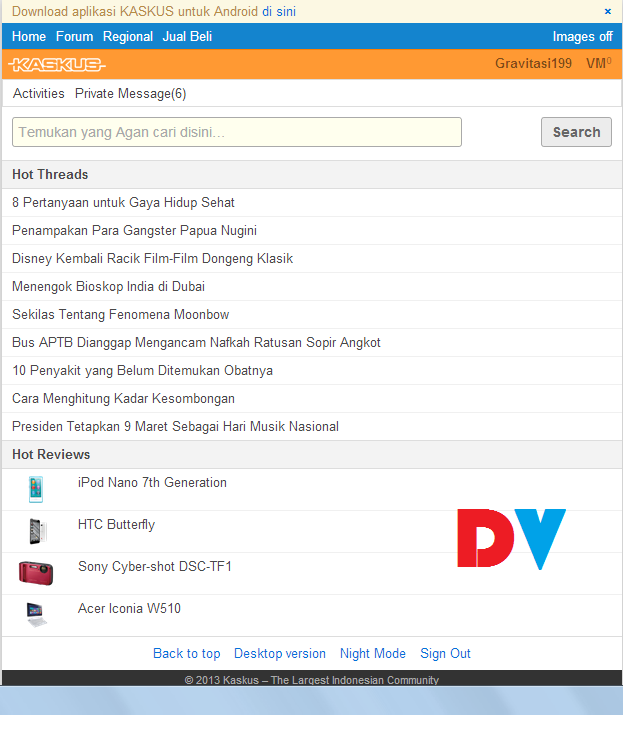
Task: Click the Sign Out link
Action: [445, 653]
